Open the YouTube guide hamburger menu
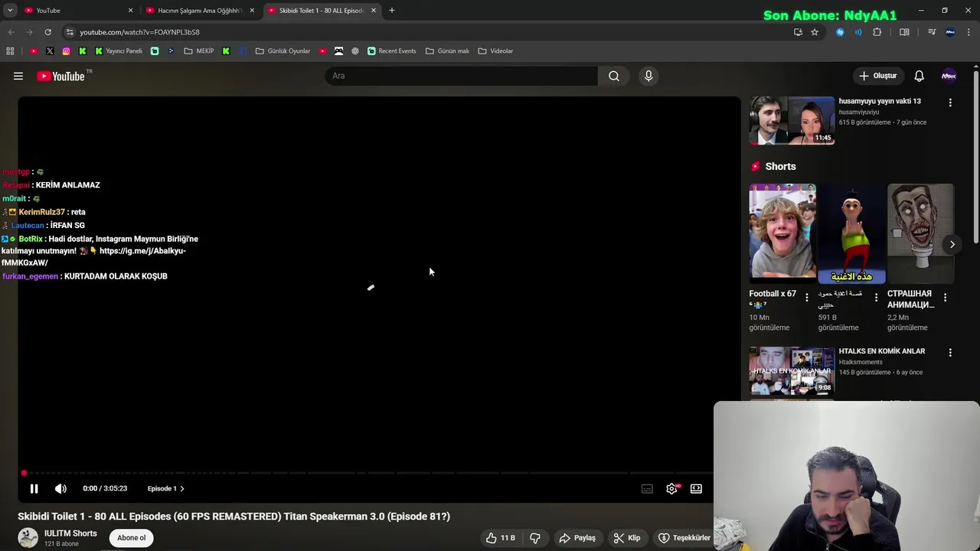 tap(18, 76)
